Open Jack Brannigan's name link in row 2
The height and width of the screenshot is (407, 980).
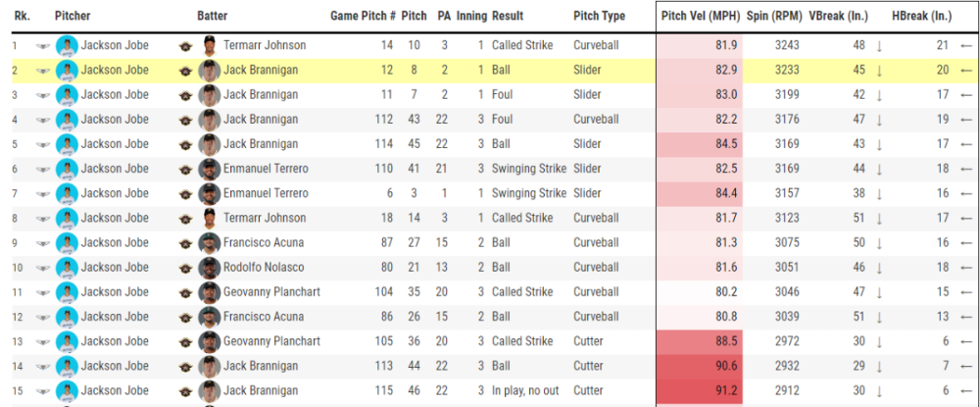[x=261, y=71]
